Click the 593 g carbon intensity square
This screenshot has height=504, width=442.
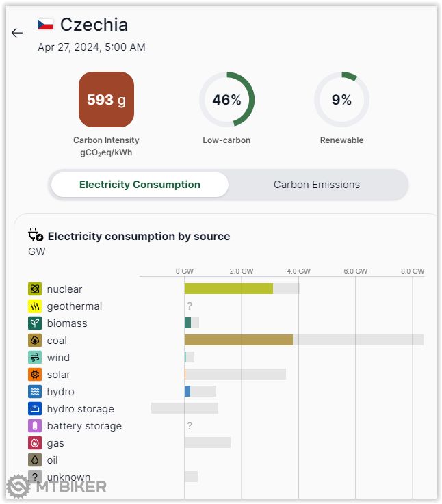point(106,100)
